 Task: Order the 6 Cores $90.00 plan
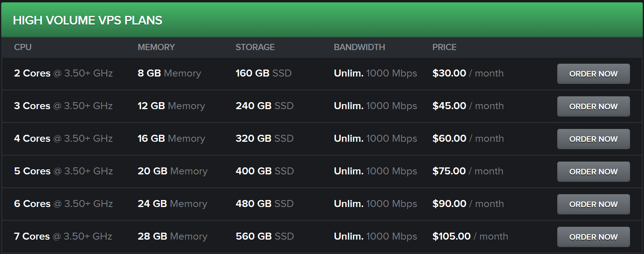coord(593,204)
